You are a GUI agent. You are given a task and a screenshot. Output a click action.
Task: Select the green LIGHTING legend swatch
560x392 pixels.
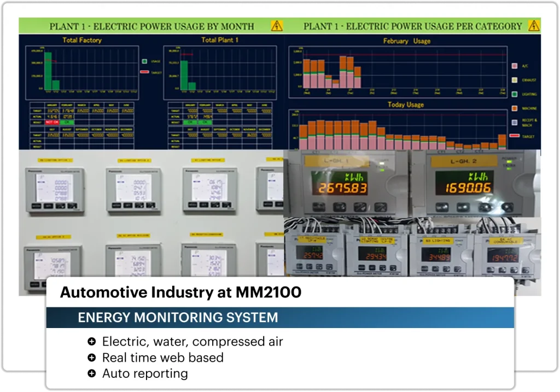coord(515,94)
